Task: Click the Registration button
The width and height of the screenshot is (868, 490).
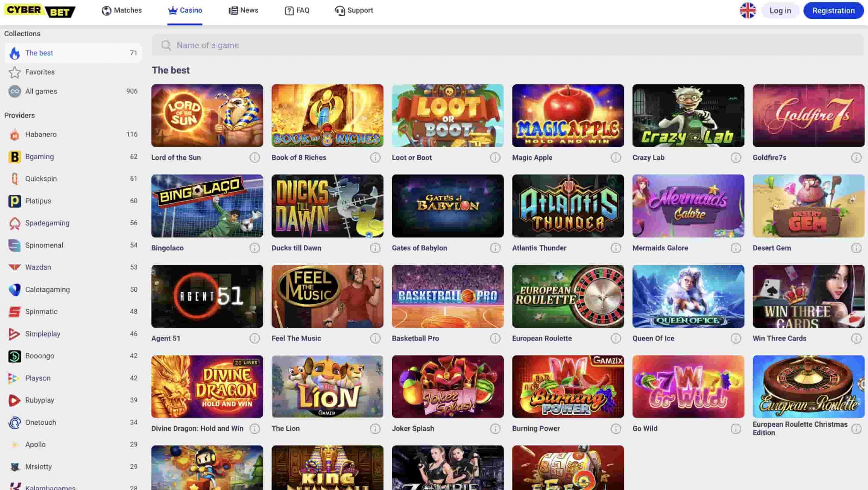Action: 833,11
